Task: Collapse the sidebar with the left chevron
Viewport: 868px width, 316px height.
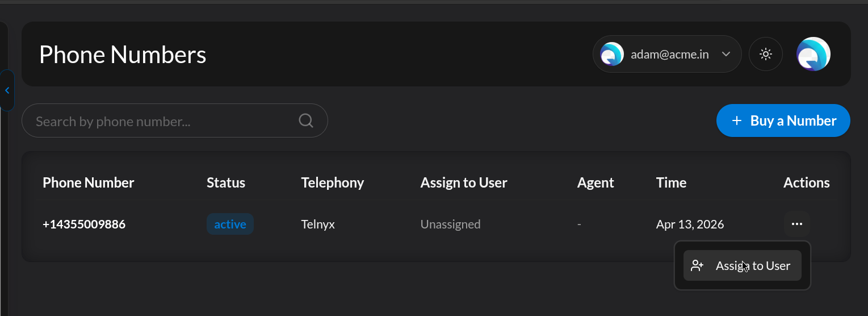Action: click(x=7, y=90)
